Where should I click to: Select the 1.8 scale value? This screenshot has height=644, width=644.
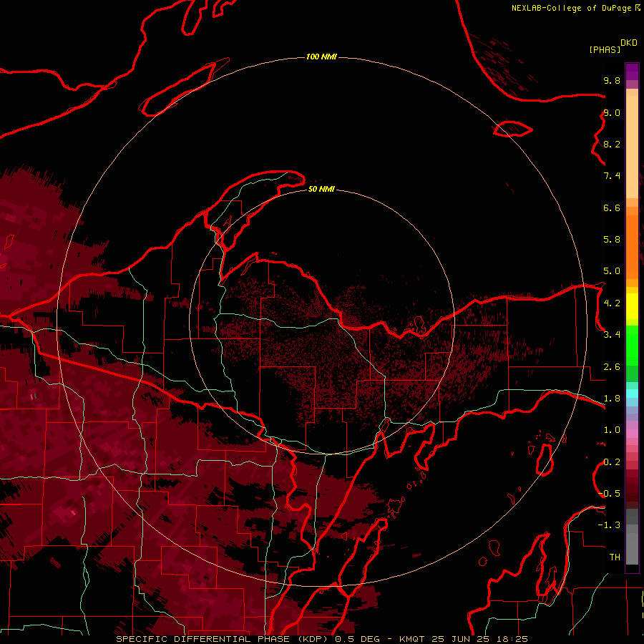[x=612, y=399]
